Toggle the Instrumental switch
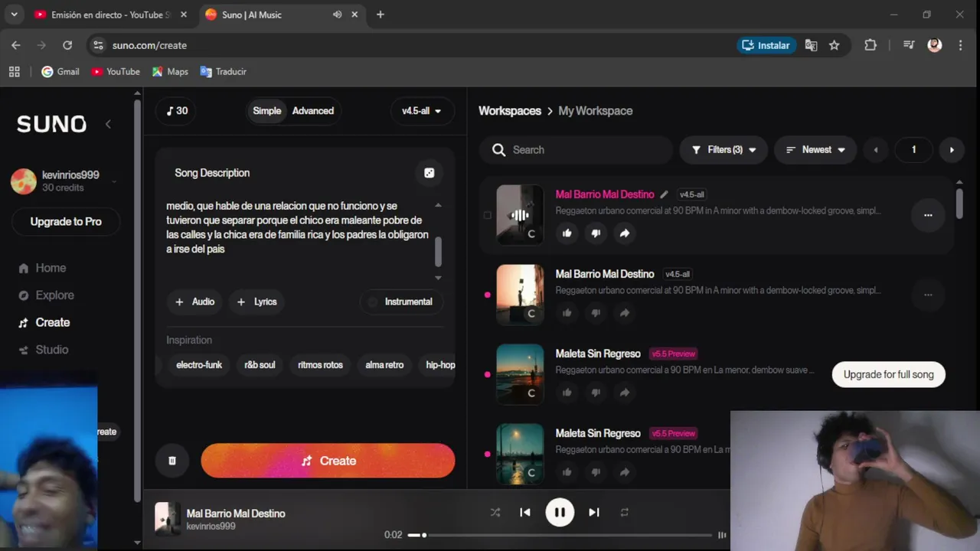 [x=401, y=302]
